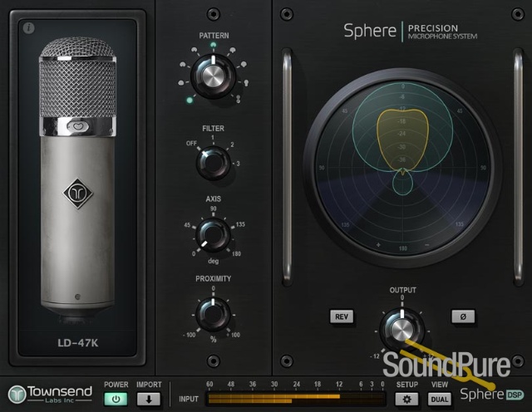Viewport: 532px width, 412px height.
Task: Toggle the Power button
Action: point(116,399)
